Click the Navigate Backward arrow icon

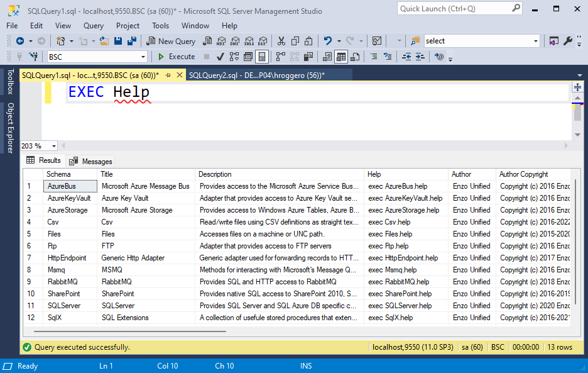pos(20,41)
